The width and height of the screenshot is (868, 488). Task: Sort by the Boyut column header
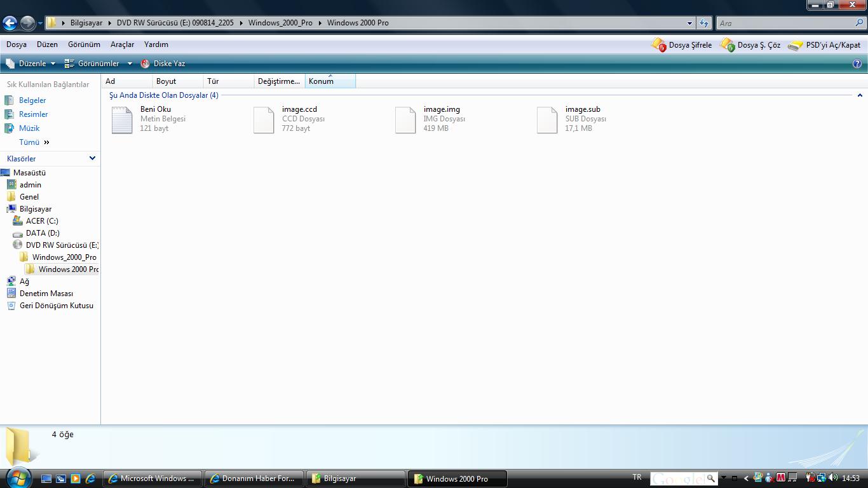pos(178,81)
